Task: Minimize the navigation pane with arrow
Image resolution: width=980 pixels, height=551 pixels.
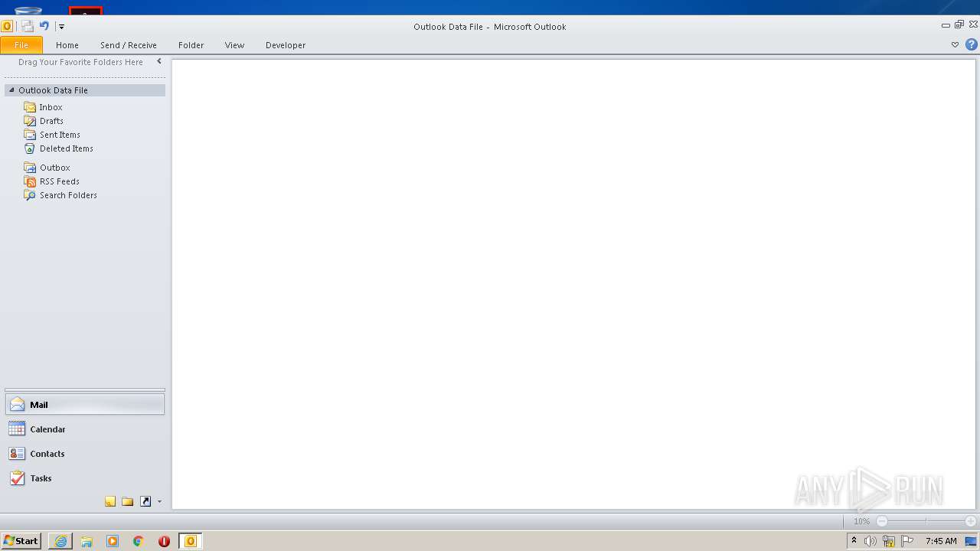Action: tap(159, 62)
